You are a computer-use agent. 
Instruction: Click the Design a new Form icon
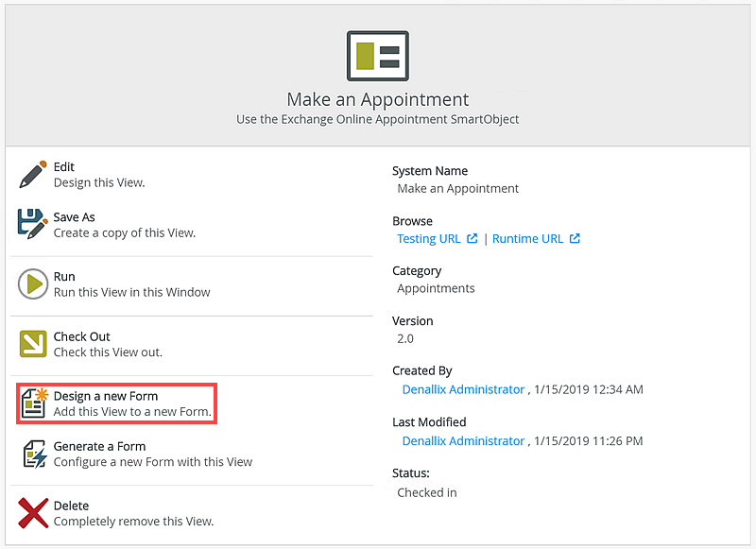click(x=34, y=403)
